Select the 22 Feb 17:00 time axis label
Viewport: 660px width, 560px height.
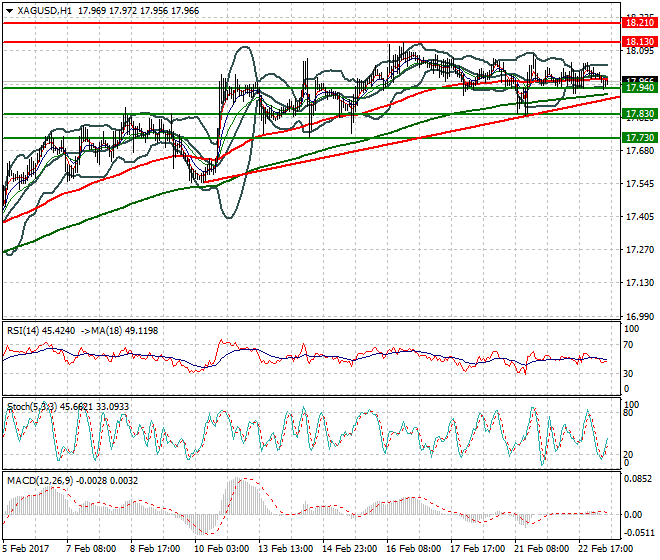[x=605, y=549]
